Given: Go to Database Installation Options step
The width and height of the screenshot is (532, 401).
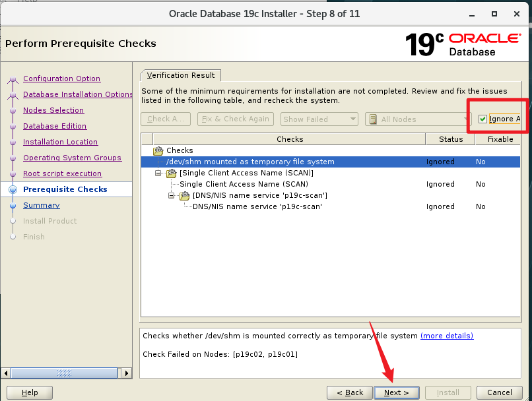Looking at the screenshot, I should (77, 94).
